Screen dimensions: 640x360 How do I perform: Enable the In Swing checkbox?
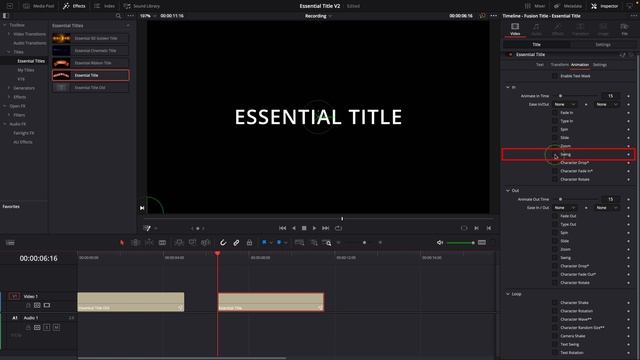point(554,154)
